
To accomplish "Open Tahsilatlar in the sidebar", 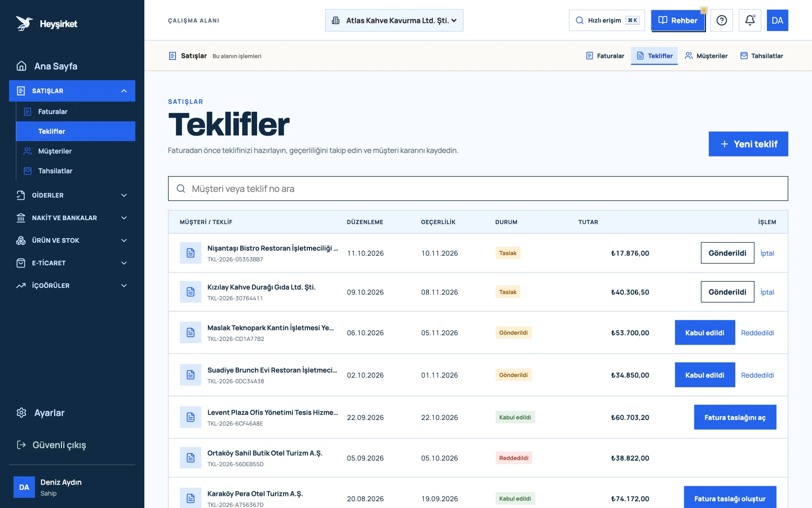I will (x=76, y=171).
